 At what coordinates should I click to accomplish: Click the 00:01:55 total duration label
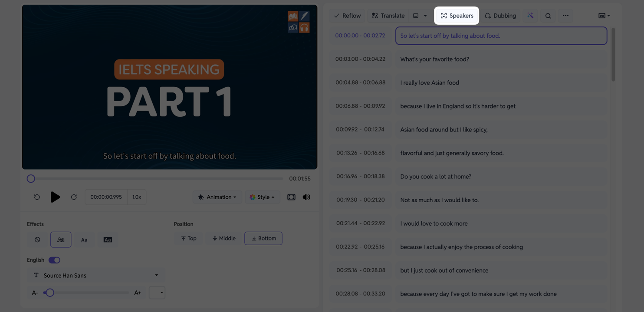point(300,178)
